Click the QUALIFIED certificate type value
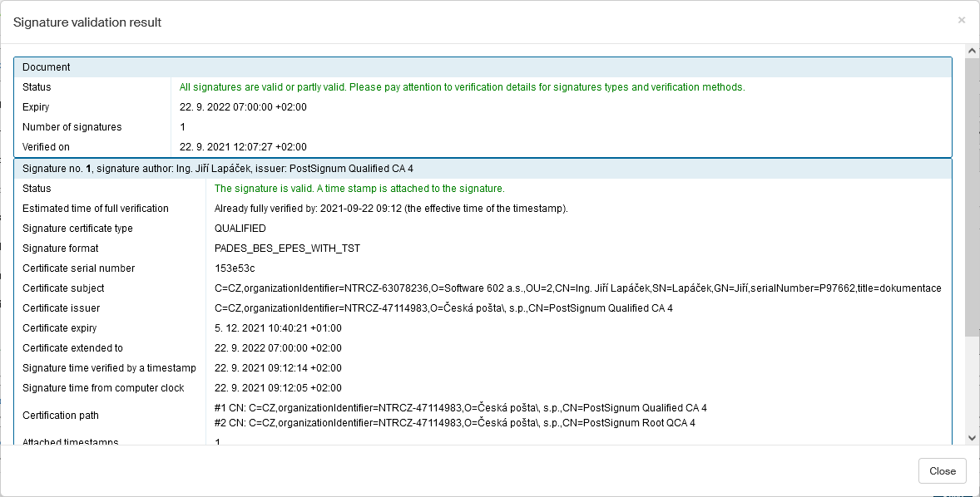Image resolution: width=980 pixels, height=497 pixels. (x=240, y=229)
